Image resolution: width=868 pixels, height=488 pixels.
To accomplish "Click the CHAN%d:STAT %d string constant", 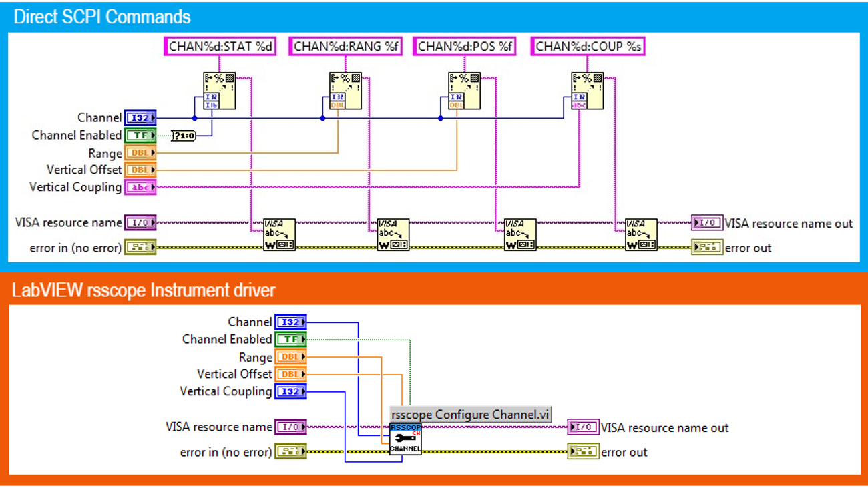I will click(x=220, y=47).
